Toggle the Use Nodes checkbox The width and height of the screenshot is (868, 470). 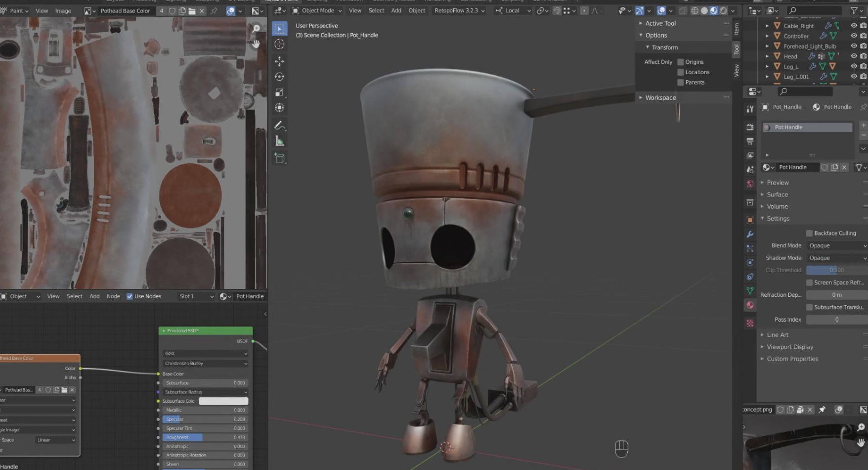pos(130,296)
